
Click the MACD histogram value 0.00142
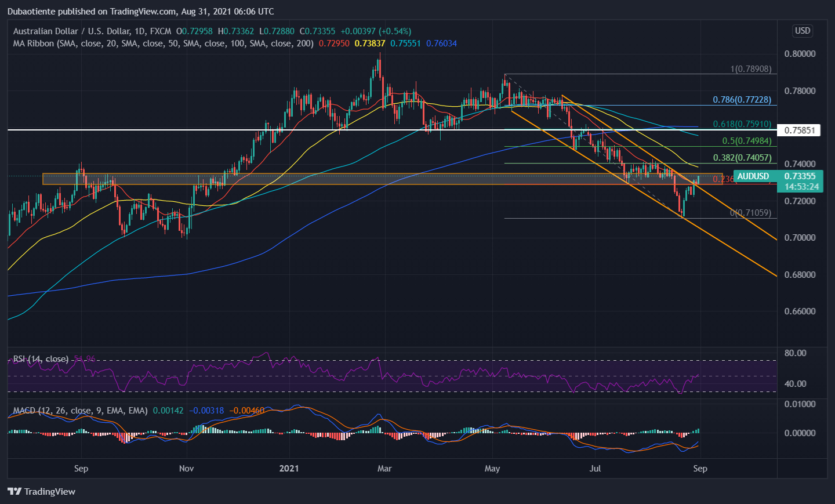point(168,411)
